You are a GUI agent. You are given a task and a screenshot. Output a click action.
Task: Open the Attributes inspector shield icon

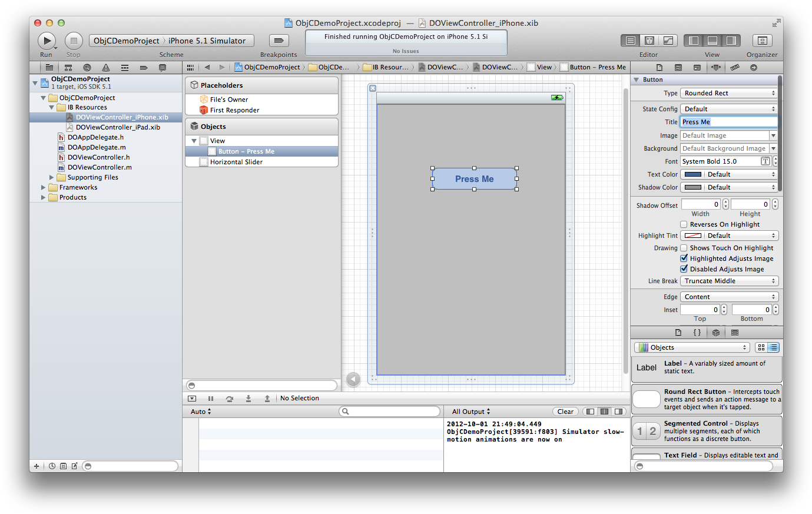pyautogui.click(x=715, y=68)
